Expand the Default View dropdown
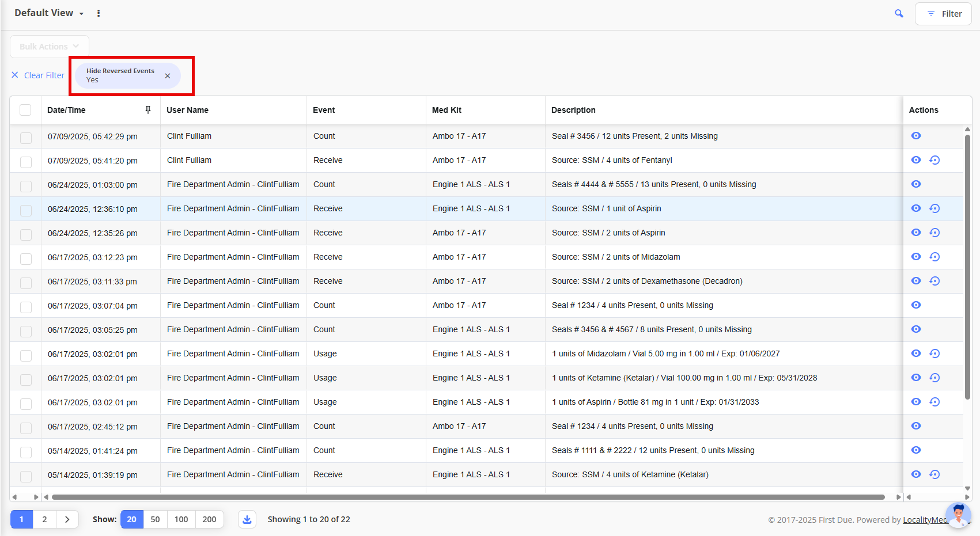This screenshot has width=980, height=536. click(49, 13)
